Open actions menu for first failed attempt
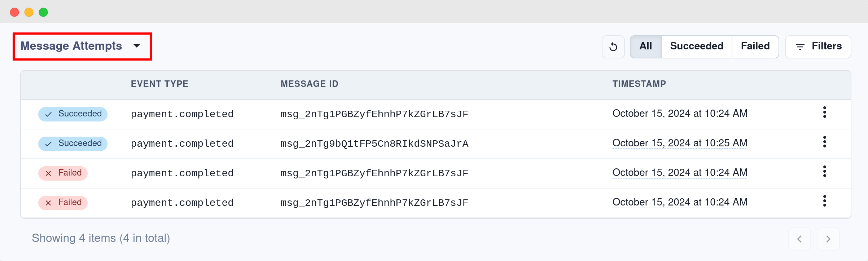Screen dimensions: 868x261 pyautogui.click(x=825, y=172)
